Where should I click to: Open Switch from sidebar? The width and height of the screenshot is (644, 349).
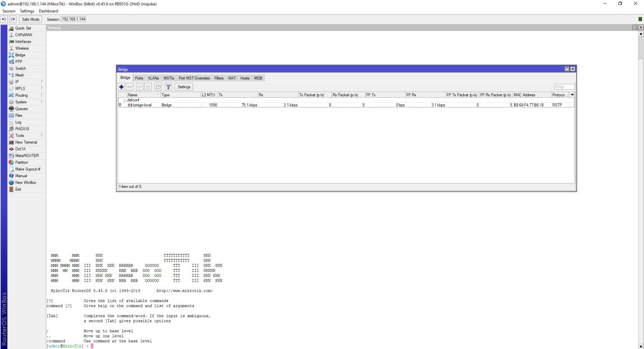click(20, 68)
